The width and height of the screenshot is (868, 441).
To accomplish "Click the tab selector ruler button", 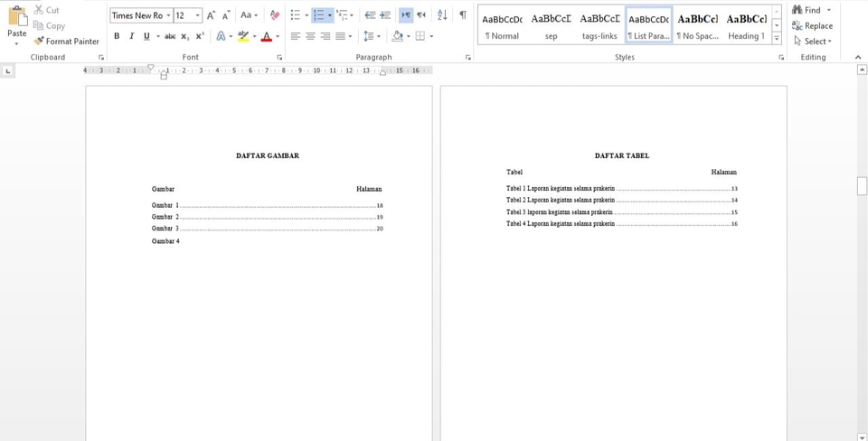I will 7,70.
